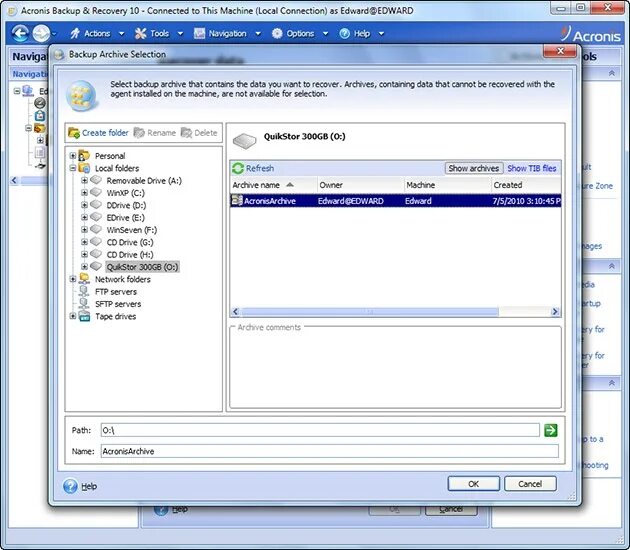Image resolution: width=630 pixels, height=550 pixels.
Task: Click the Archive comments text area
Action: pyautogui.click(x=395, y=369)
